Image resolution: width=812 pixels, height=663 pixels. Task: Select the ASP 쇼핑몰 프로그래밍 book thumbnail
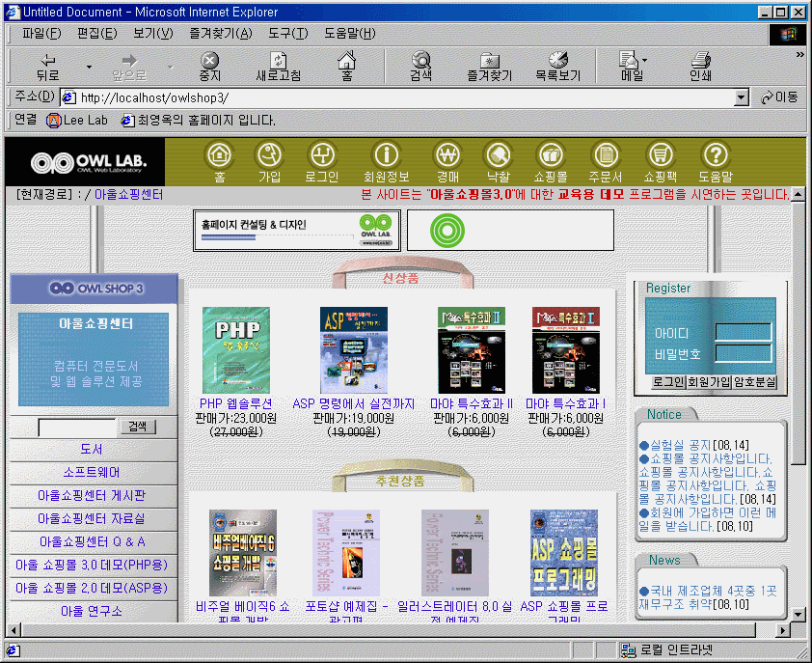tap(564, 553)
